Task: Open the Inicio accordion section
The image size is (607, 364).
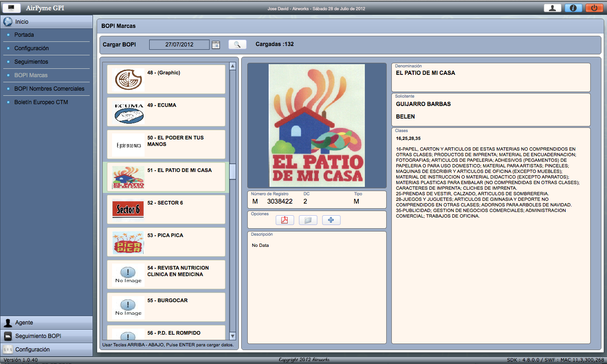Action: [46, 21]
